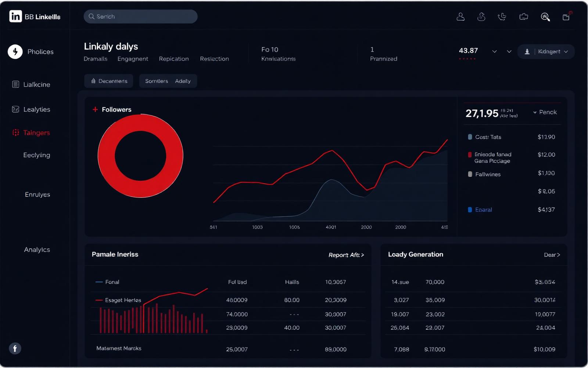588x368 pixels.
Task: Click the $12.00 amount
Action: (546, 155)
